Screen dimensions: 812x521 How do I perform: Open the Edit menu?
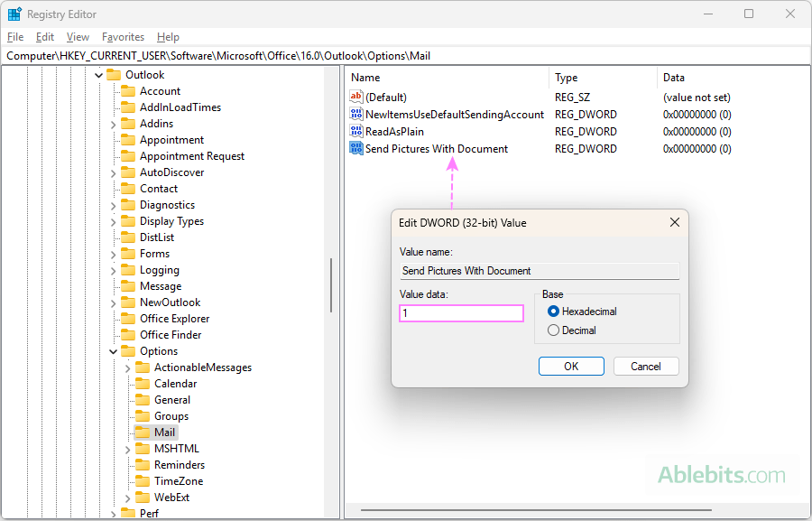[45, 37]
